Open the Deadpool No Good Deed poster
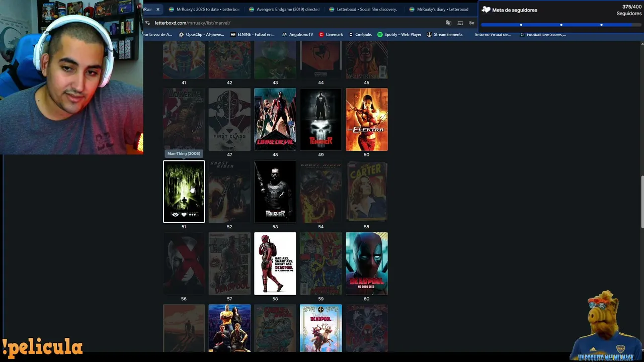Screen dimensions: 644x362 tap(367, 263)
